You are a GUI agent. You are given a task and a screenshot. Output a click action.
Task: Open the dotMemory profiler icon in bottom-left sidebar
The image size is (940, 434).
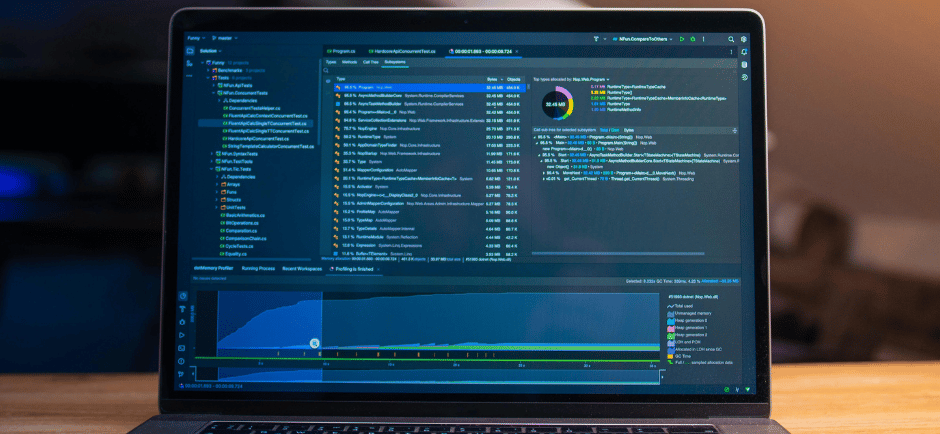click(x=183, y=296)
